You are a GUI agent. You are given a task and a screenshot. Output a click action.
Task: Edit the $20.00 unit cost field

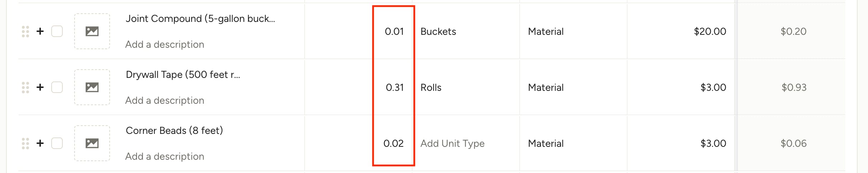tap(710, 32)
